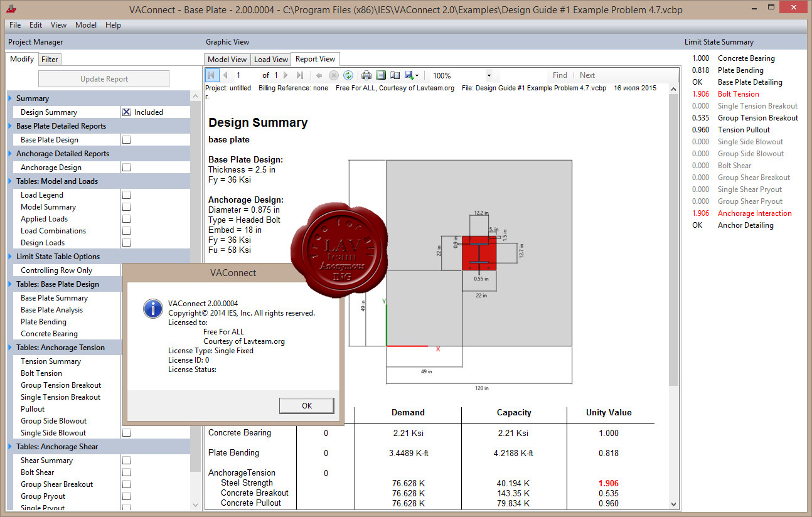Enable Anchorage Design report checkbox
812x517 pixels.
tap(127, 168)
